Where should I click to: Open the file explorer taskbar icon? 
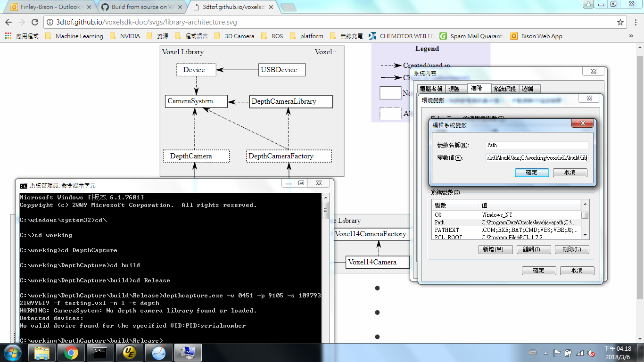pyautogui.click(x=42, y=353)
